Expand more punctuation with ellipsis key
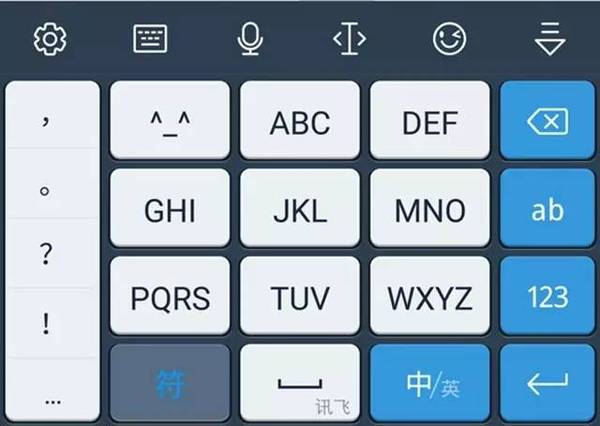This screenshot has width=600, height=426. point(53,390)
